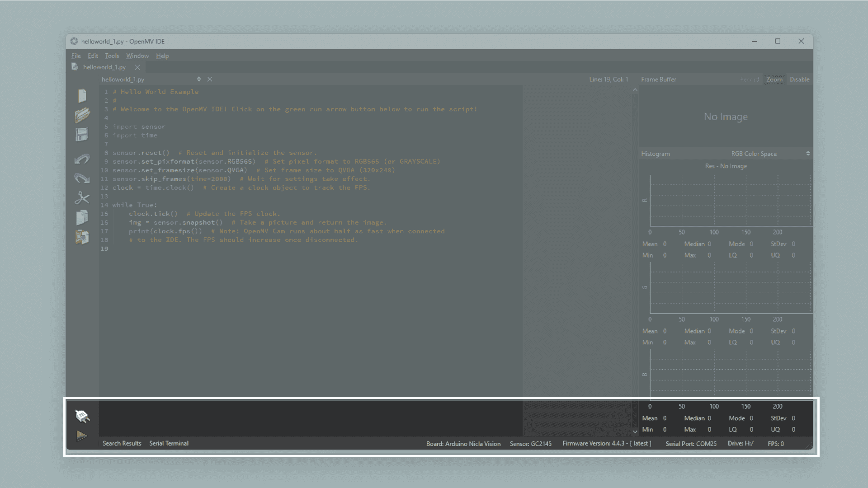Click the Cut scissors icon
Viewport: 868px width, 488px height.
pyautogui.click(x=82, y=198)
